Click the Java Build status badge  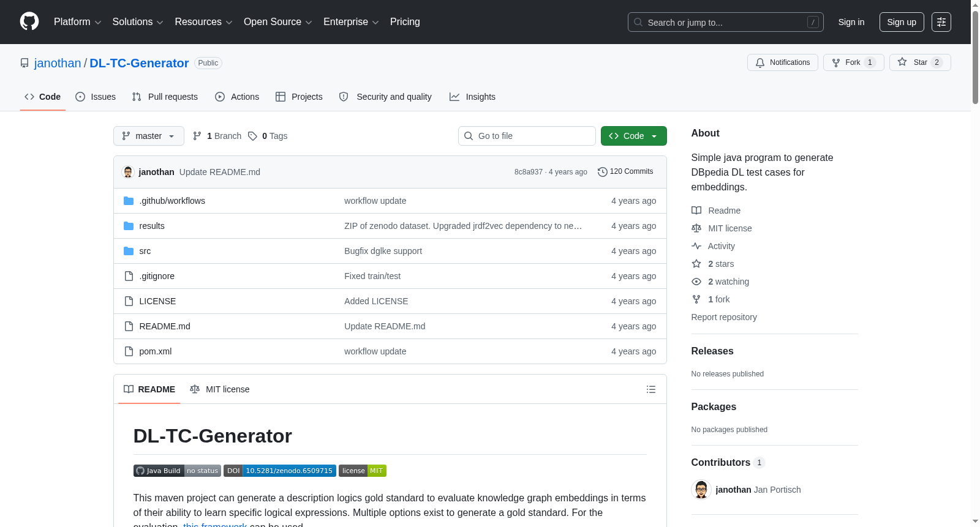[x=177, y=471]
